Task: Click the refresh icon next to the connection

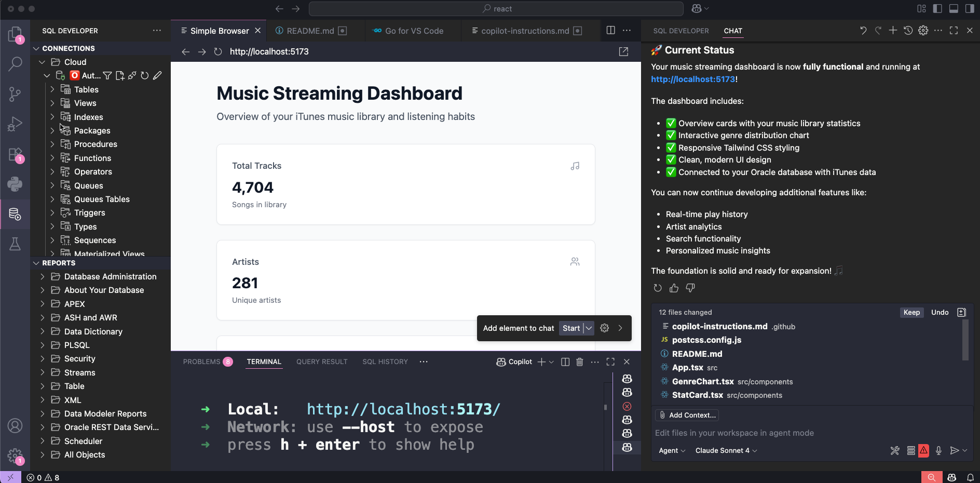Action: click(x=144, y=75)
